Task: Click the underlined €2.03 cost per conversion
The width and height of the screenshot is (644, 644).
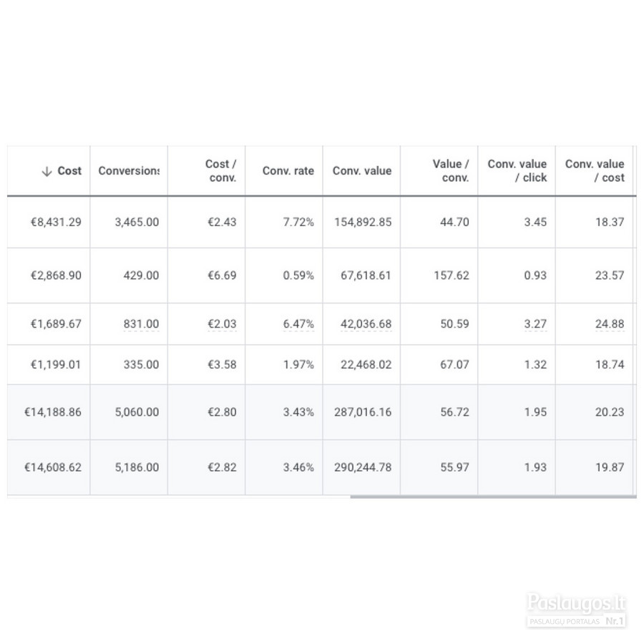Action: pos(223,324)
